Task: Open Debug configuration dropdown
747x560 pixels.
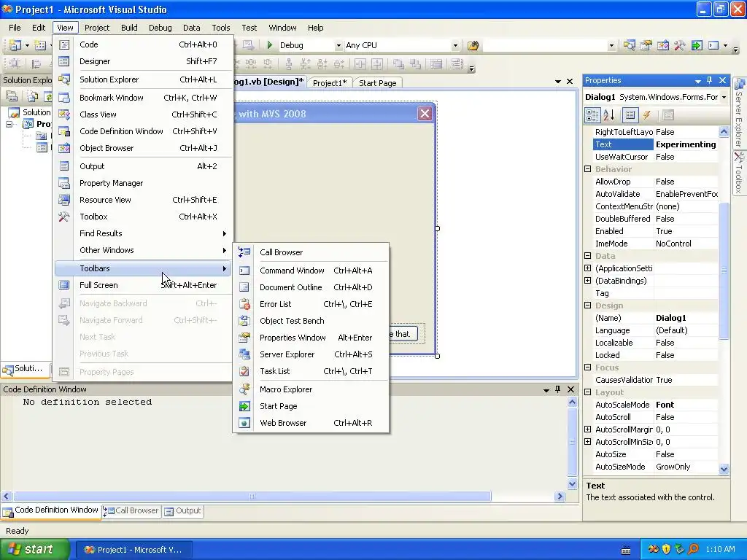Action: [x=338, y=46]
